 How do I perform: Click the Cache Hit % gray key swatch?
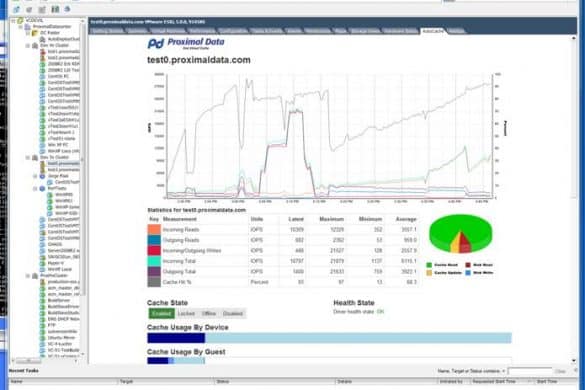pyautogui.click(x=154, y=281)
